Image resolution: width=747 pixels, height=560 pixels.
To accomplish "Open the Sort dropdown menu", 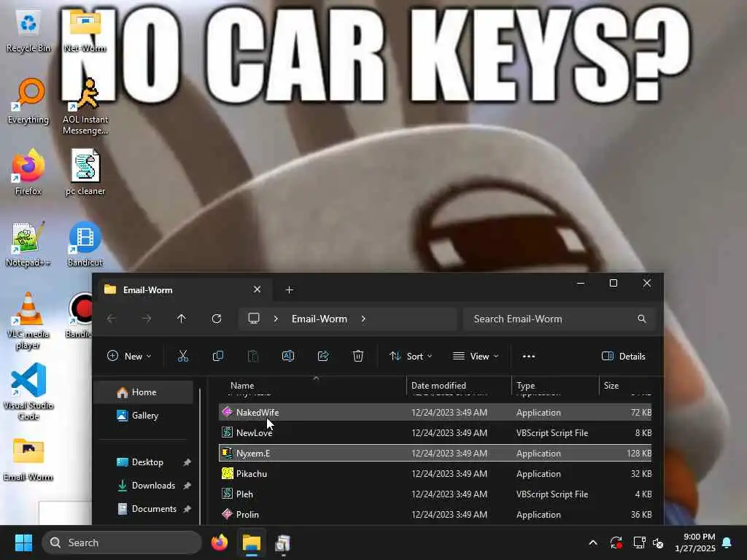I will click(411, 356).
